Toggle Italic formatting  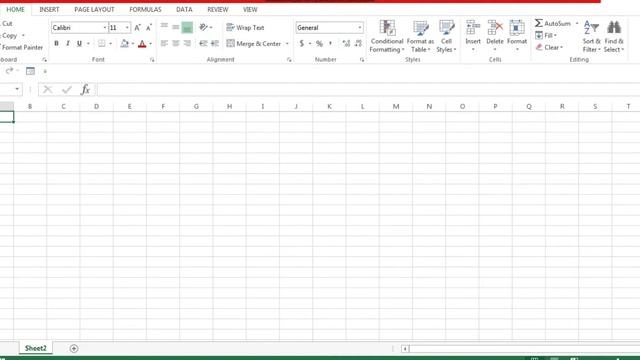[68, 43]
